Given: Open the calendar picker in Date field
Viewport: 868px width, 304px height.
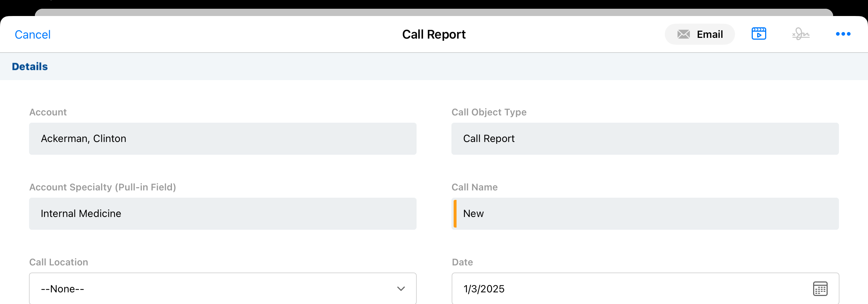Looking at the screenshot, I should pyautogui.click(x=820, y=289).
